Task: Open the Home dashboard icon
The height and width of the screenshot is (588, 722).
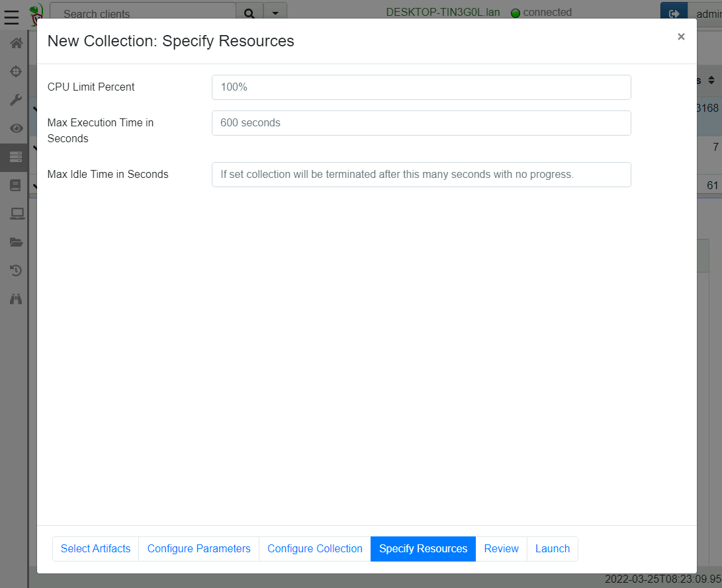Action: (15, 42)
